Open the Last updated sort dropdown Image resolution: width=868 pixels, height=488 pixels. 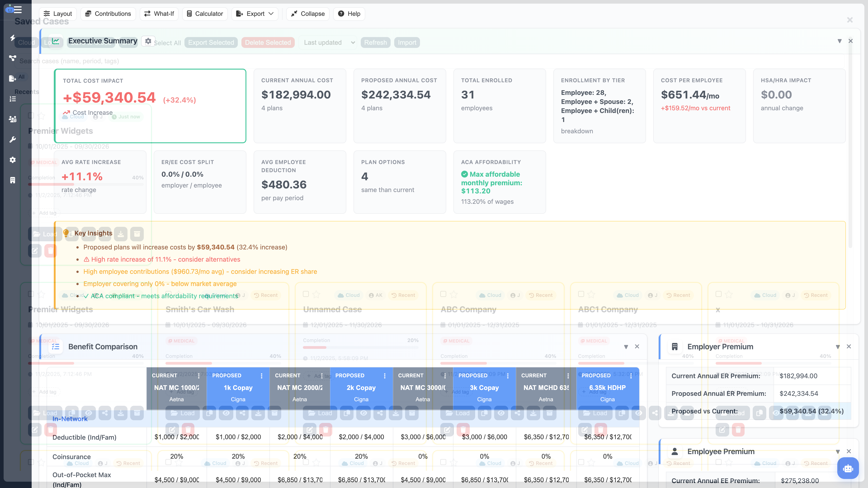328,42
